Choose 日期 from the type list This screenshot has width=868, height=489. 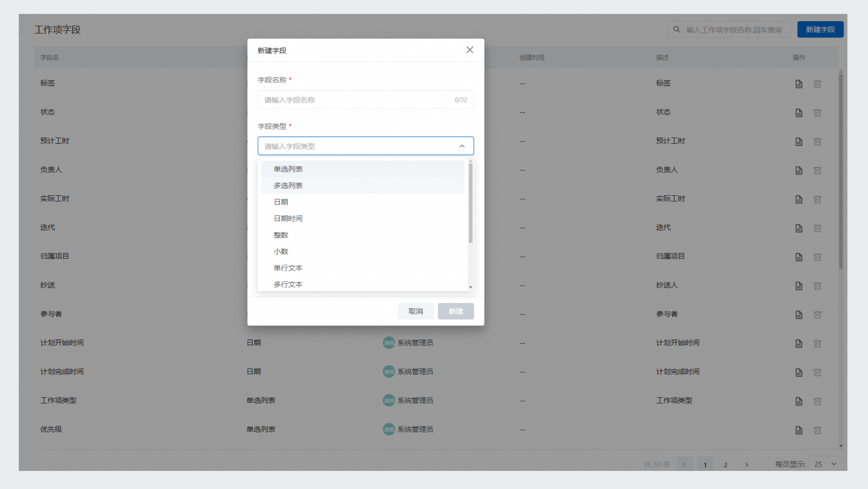tap(363, 202)
